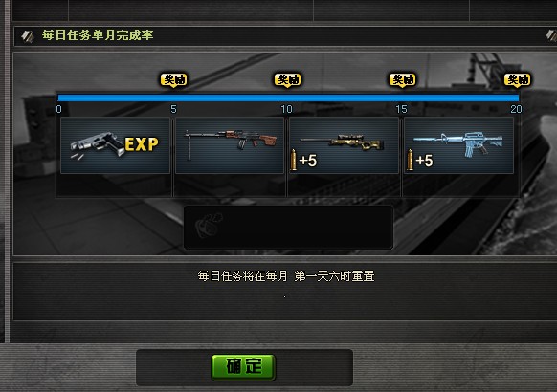Click the stripe icon beside 每日任务单月完成率 title
Viewport: 557px width, 392px height.
click(x=28, y=35)
